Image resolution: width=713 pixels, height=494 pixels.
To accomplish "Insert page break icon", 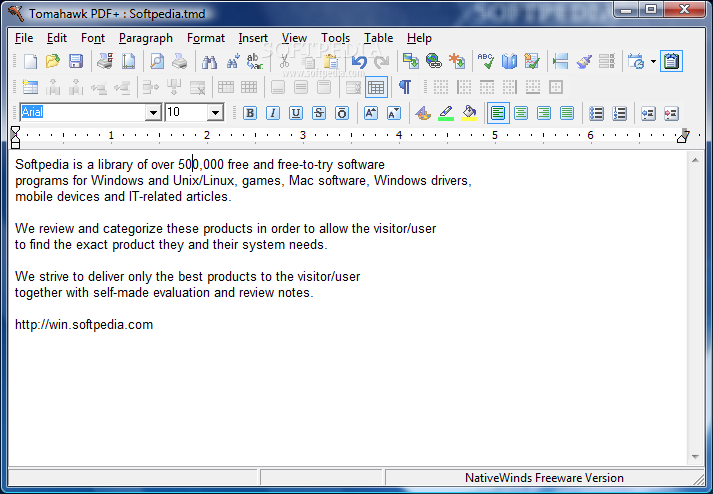I will point(560,61).
